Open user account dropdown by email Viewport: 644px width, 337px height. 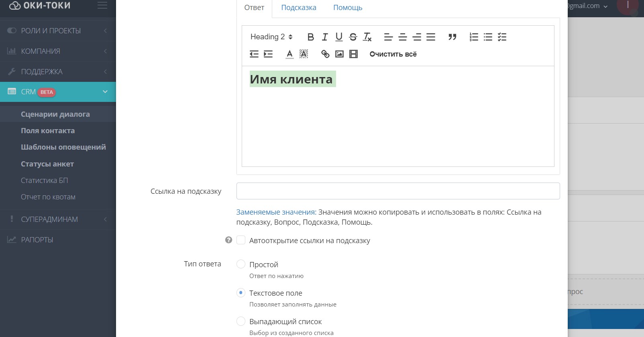point(588,6)
